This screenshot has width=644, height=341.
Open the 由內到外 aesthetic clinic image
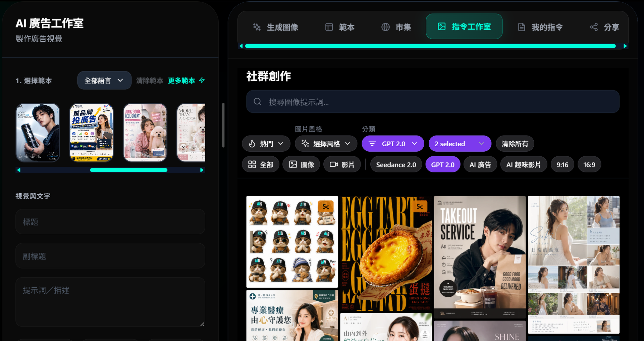tap(386, 327)
